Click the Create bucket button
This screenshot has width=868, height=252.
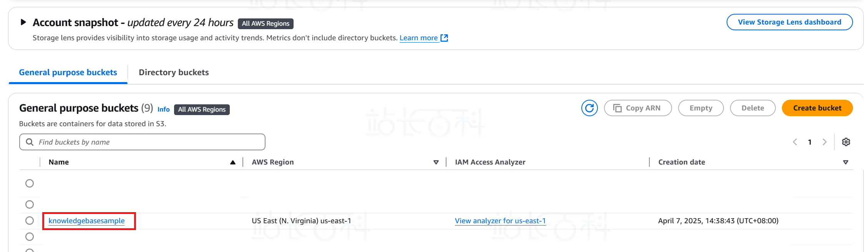(x=817, y=108)
